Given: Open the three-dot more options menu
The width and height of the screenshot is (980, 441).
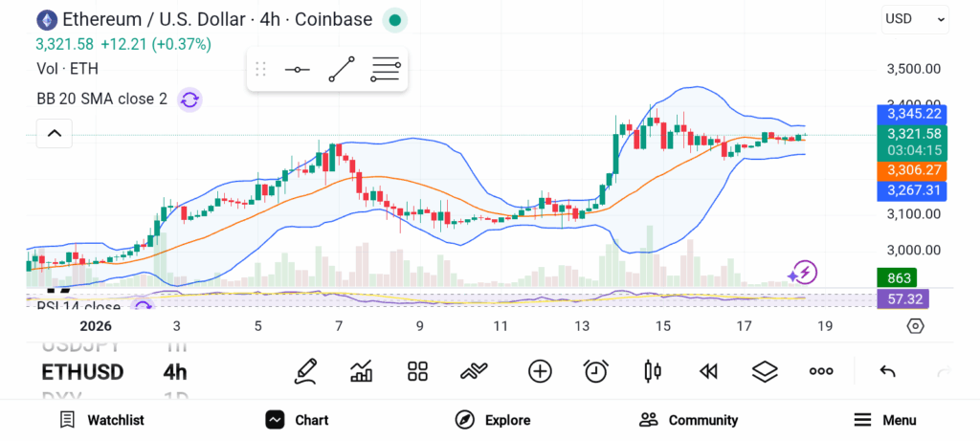Looking at the screenshot, I should [x=820, y=371].
